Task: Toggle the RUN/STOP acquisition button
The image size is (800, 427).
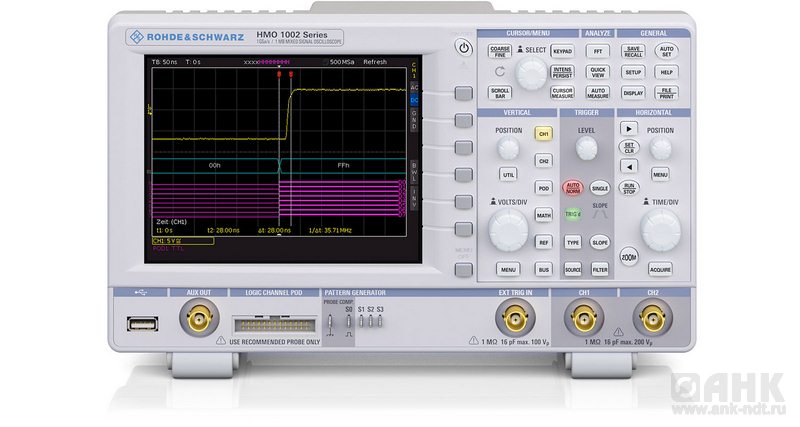Action: coord(629,187)
